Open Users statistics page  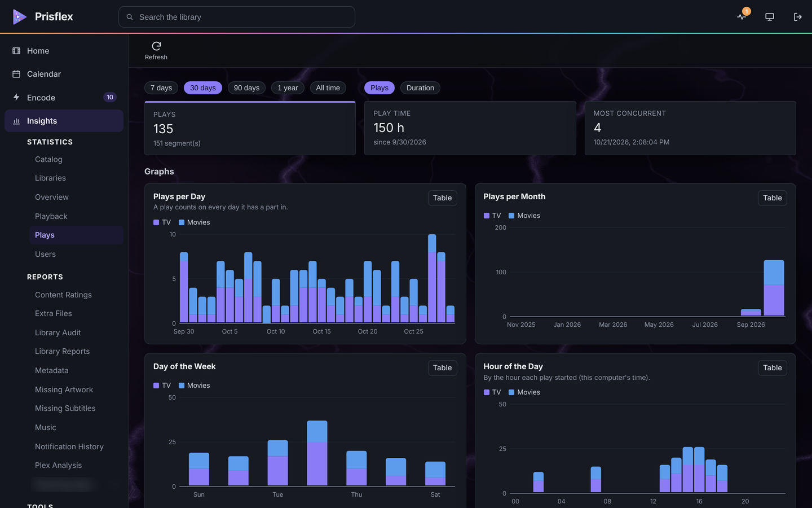45,254
